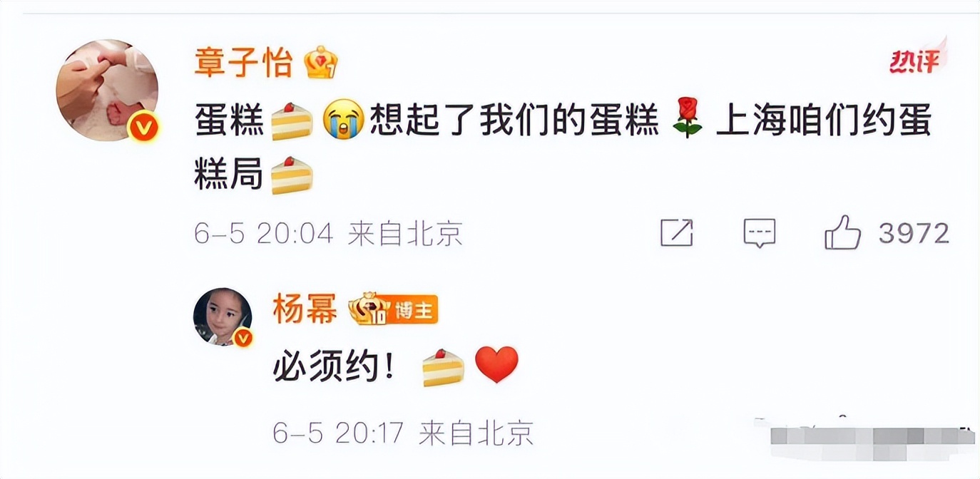Viewport: 980px width, 479px height.
Task: Click the crying face emoji in the comment
Action: [x=344, y=122]
